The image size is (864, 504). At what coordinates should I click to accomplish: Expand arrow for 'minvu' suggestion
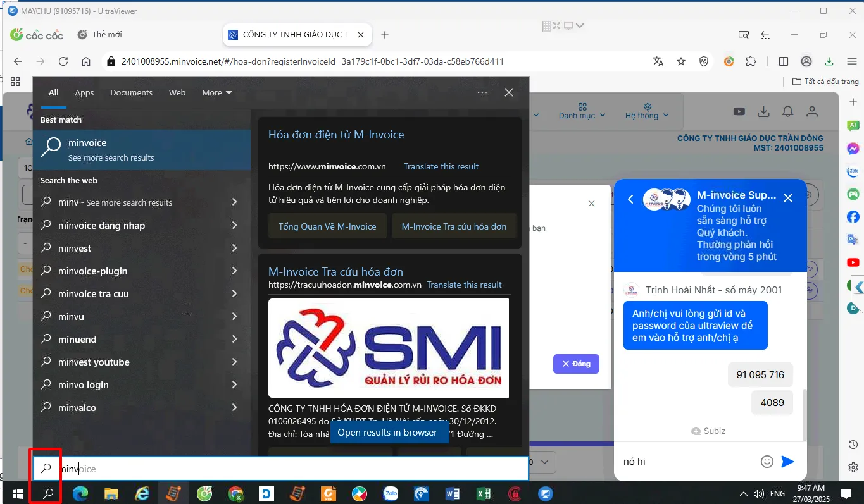[234, 316]
